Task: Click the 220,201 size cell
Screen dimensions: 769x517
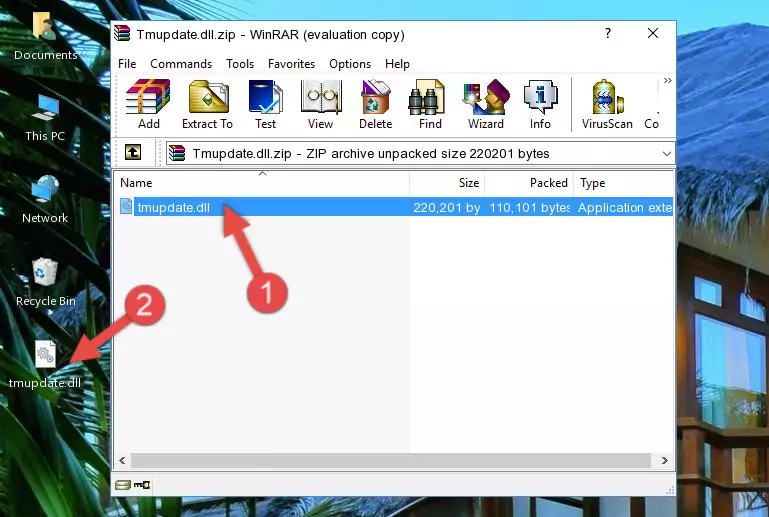Action: coord(447,207)
